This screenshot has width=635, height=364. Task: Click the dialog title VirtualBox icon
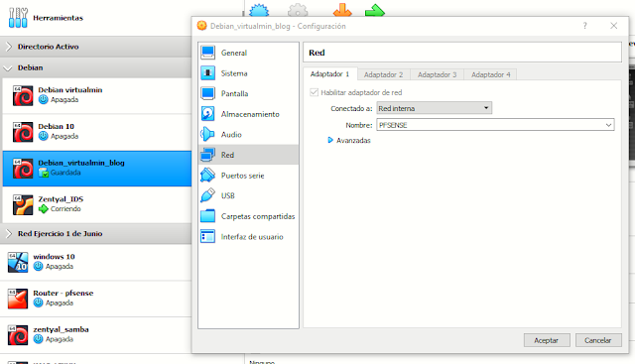coord(201,26)
